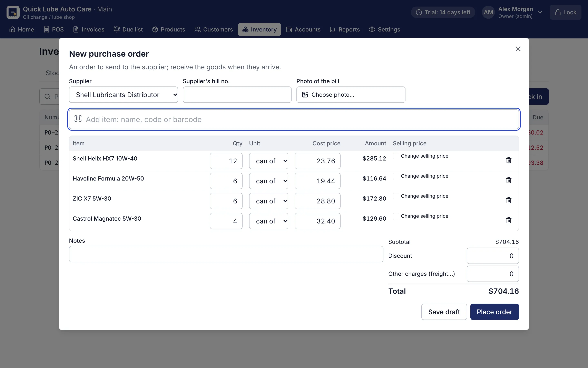Click the Discount amount field

pyautogui.click(x=492, y=256)
